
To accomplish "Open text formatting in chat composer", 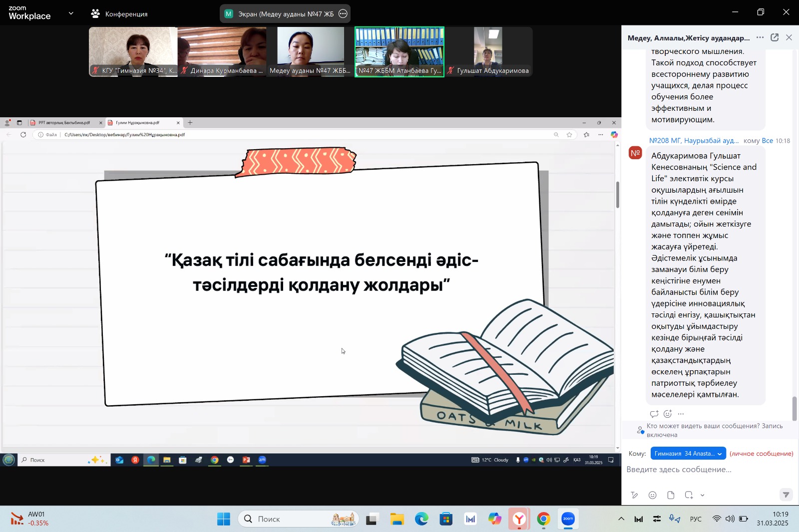I will [x=634, y=495].
